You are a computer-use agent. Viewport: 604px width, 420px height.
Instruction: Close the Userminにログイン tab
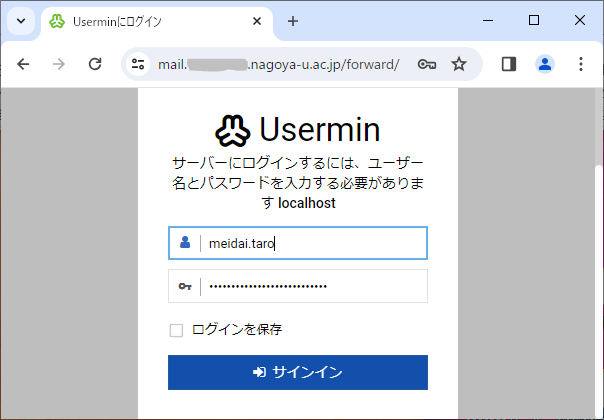[x=257, y=21]
